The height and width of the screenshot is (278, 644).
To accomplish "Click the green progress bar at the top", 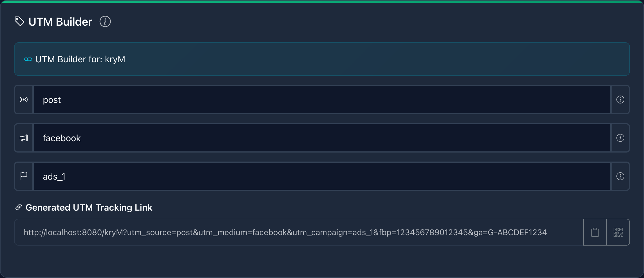I will [x=322, y=1].
